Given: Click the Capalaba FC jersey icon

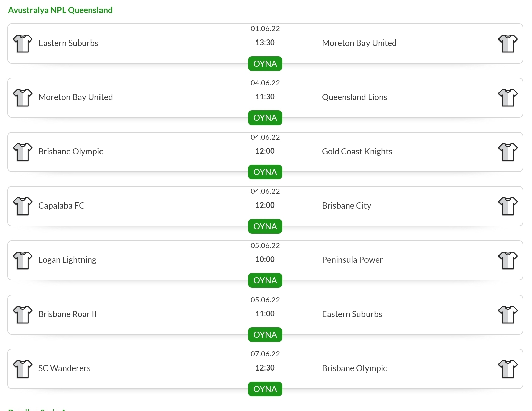Looking at the screenshot, I should coord(23,206).
